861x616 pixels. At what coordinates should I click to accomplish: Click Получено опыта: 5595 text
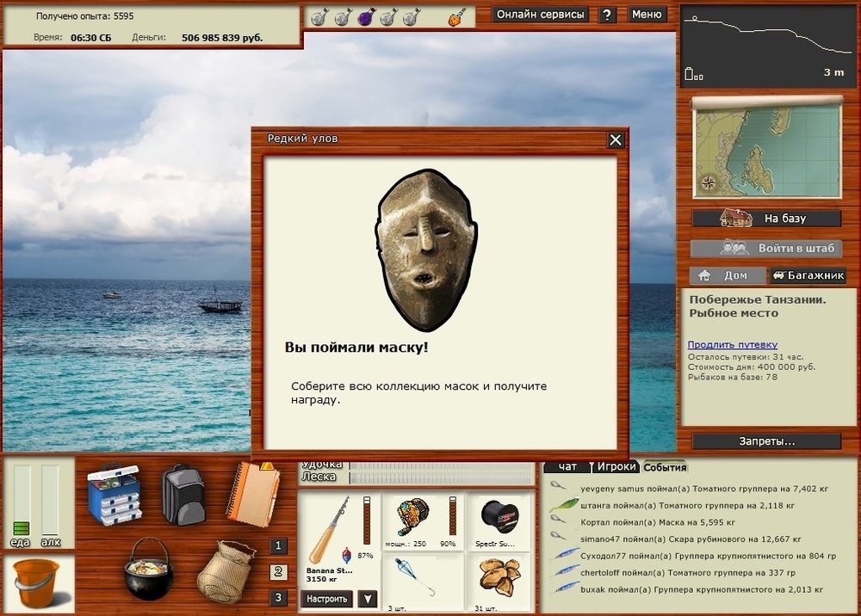(x=84, y=15)
